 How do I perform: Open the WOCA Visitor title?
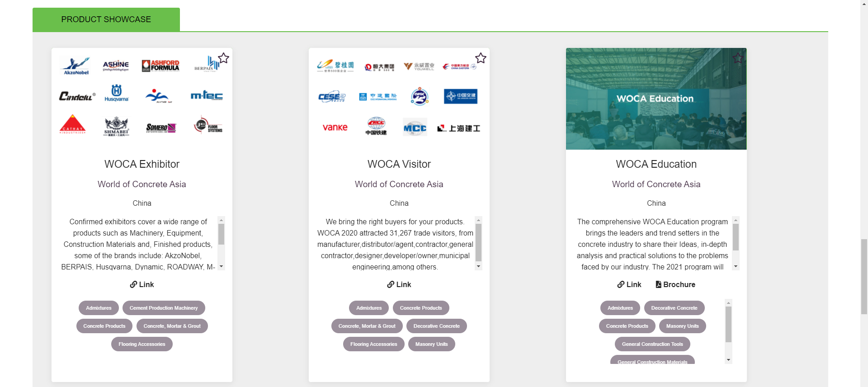click(399, 164)
